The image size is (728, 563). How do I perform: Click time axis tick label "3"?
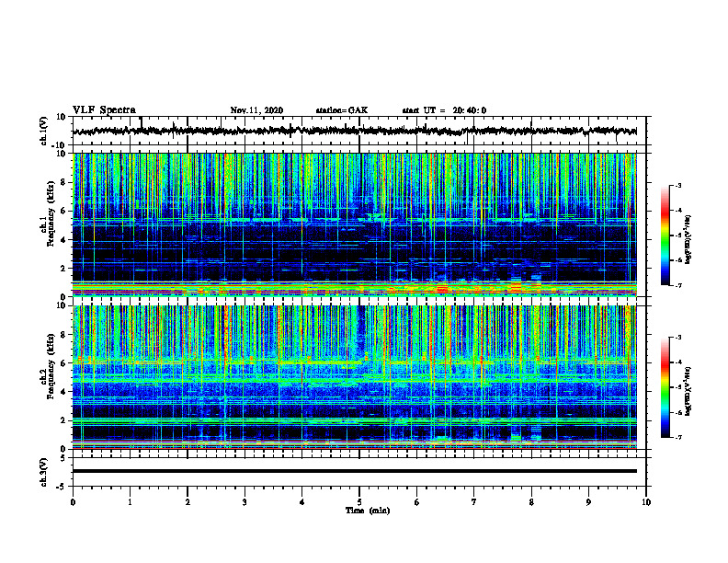point(245,502)
